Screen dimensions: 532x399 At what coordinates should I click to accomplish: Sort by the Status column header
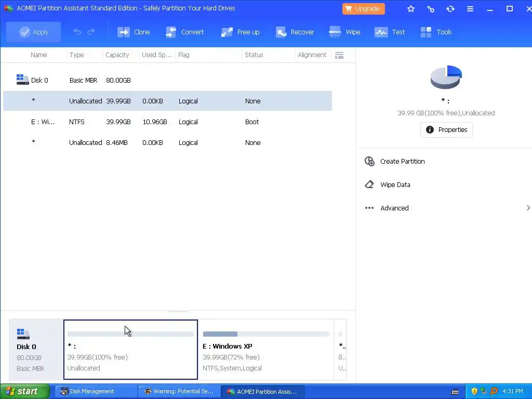[254, 55]
